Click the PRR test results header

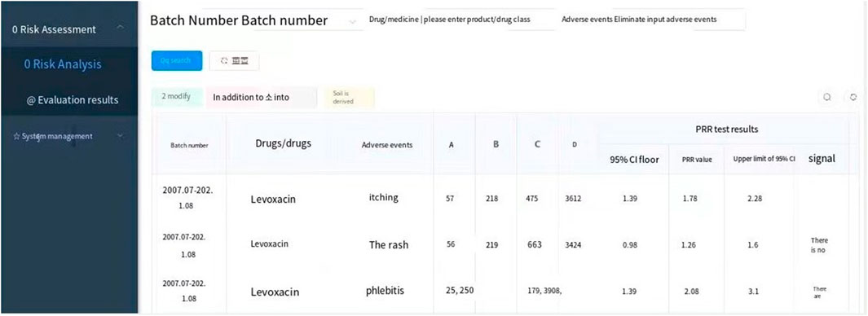coord(727,129)
